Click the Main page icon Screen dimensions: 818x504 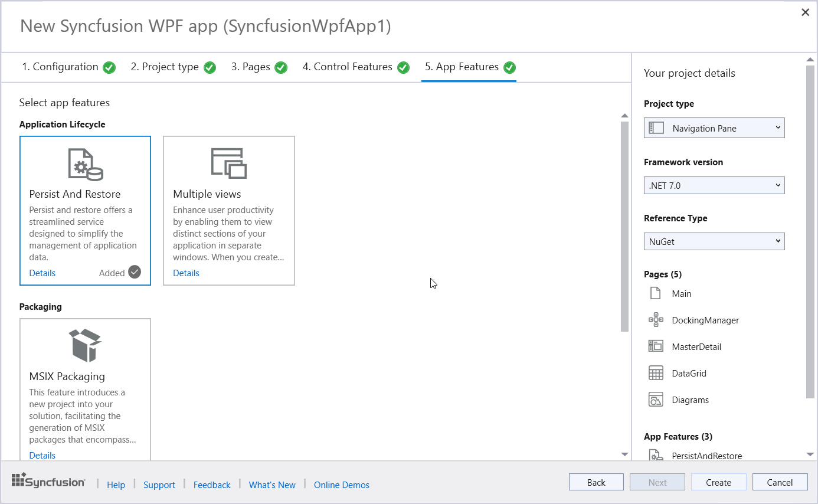(655, 293)
